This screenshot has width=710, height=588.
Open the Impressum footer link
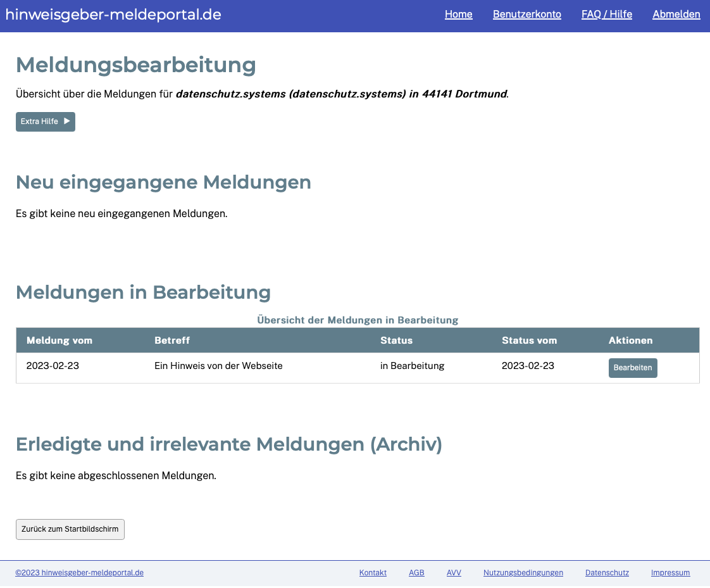670,573
